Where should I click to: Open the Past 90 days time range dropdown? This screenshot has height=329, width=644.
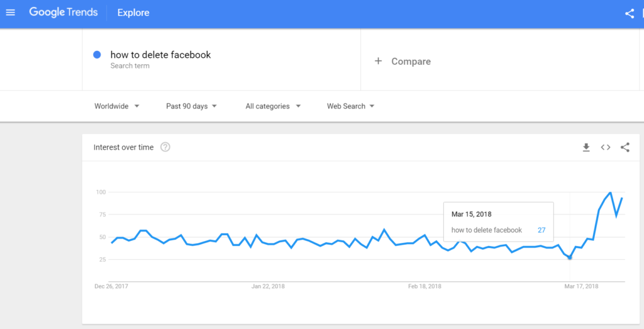point(191,106)
